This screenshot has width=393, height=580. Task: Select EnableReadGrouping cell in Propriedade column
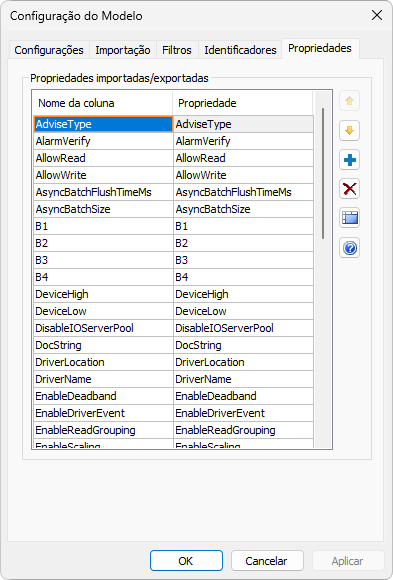click(243, 430)
